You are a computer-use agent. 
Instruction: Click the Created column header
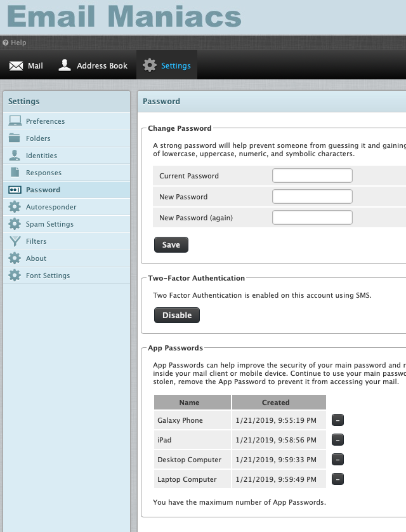279,402
